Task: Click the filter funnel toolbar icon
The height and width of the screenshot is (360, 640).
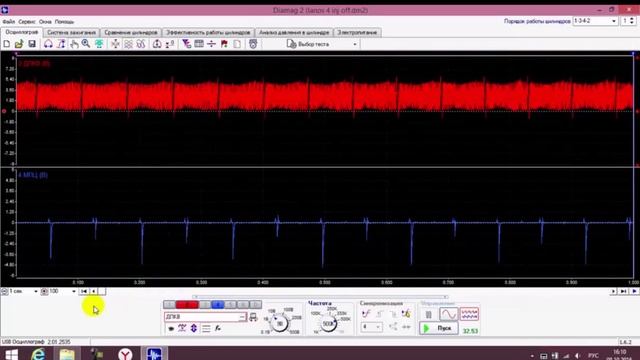Action: pyautogui.click(x=187, y=44)
